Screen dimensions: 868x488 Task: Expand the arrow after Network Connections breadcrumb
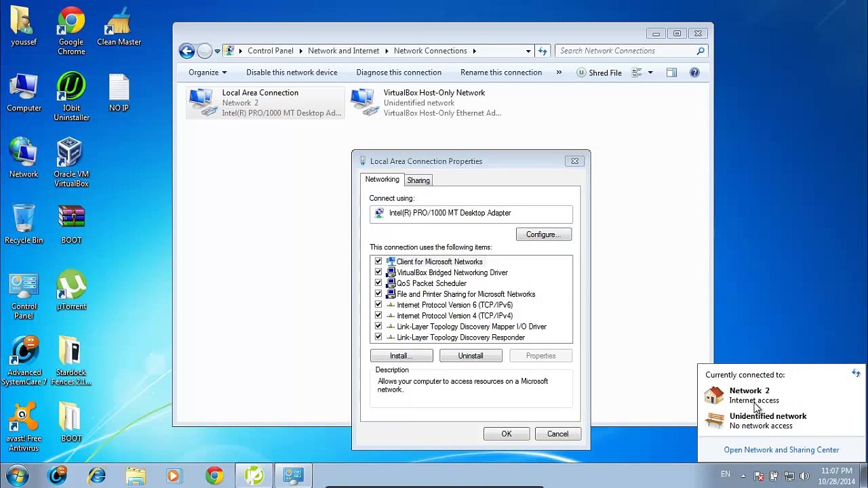(x=475, y=51)
